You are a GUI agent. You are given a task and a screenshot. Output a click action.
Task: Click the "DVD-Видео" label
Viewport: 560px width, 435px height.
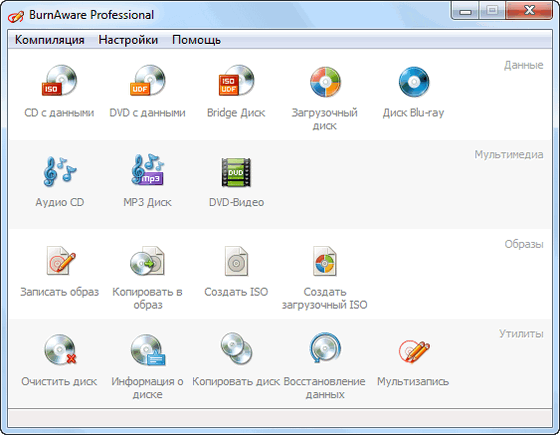tap(236, 202)
